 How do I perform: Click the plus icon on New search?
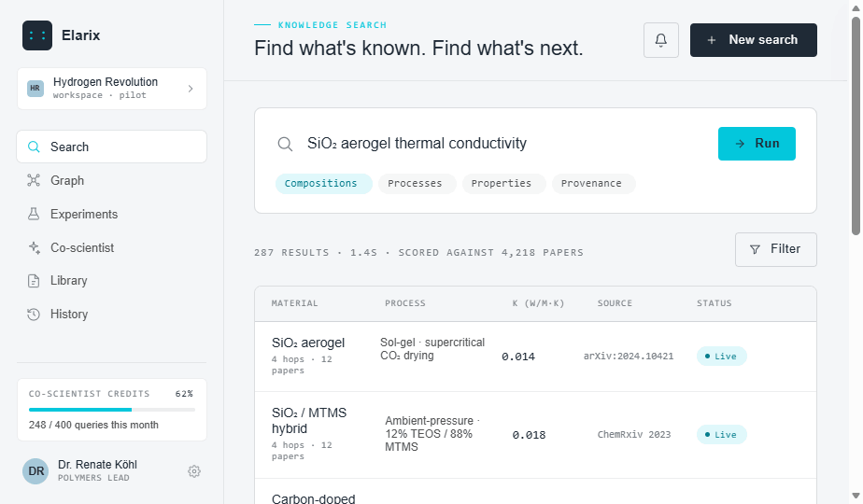(x=711, y=40)
